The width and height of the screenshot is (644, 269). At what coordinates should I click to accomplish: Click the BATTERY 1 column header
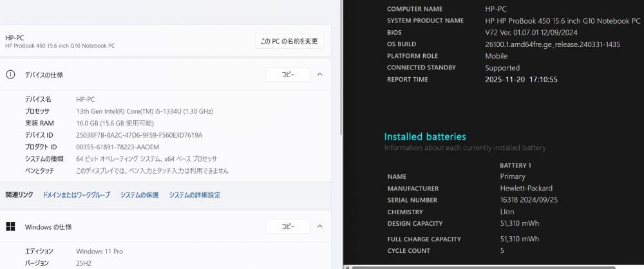pos(515,165)
